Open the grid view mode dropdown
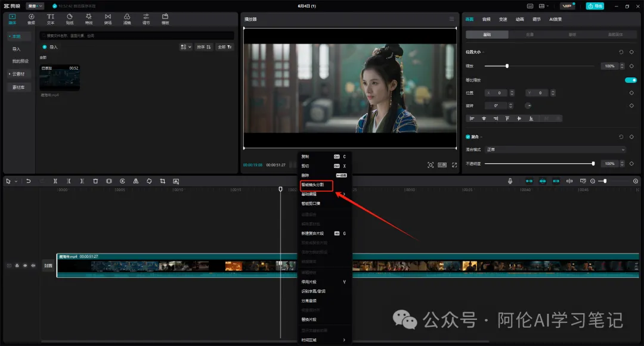The image size is (644, 346). click(185, 47)
